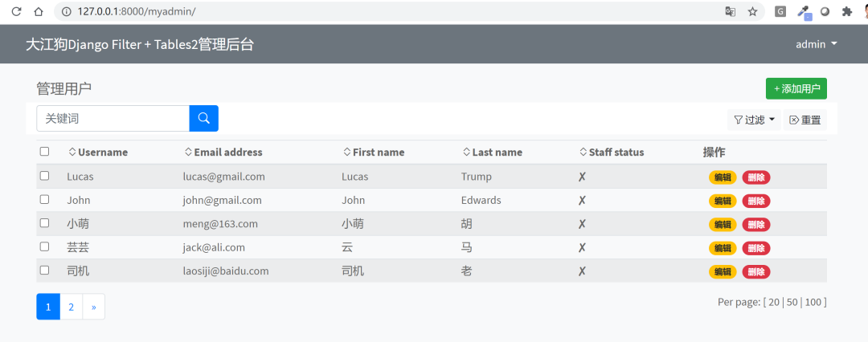Expand the admin dropdown in navbar
Viewport: 868px width, 342px height.
(x=817, y=44)
